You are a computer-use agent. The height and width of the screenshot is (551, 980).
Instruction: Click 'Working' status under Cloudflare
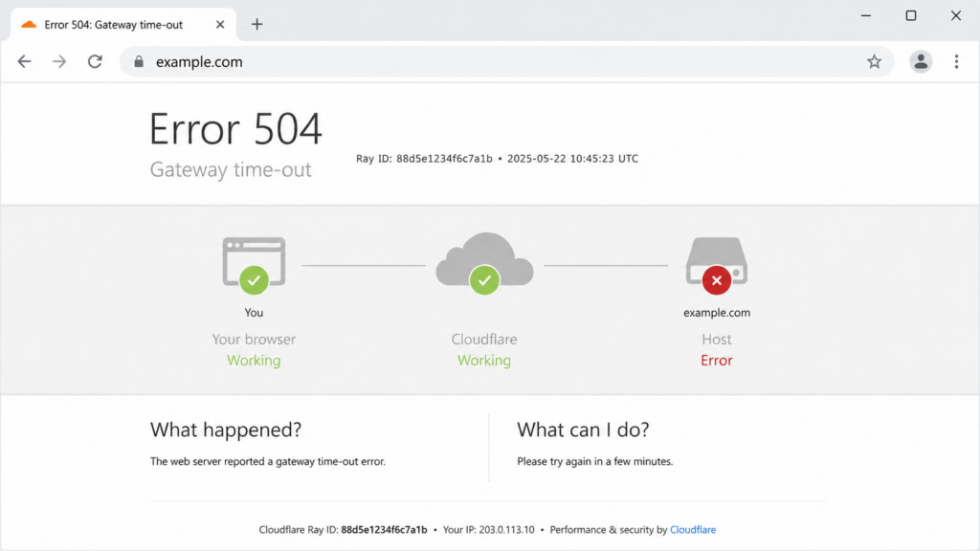(x=484, y=361)
